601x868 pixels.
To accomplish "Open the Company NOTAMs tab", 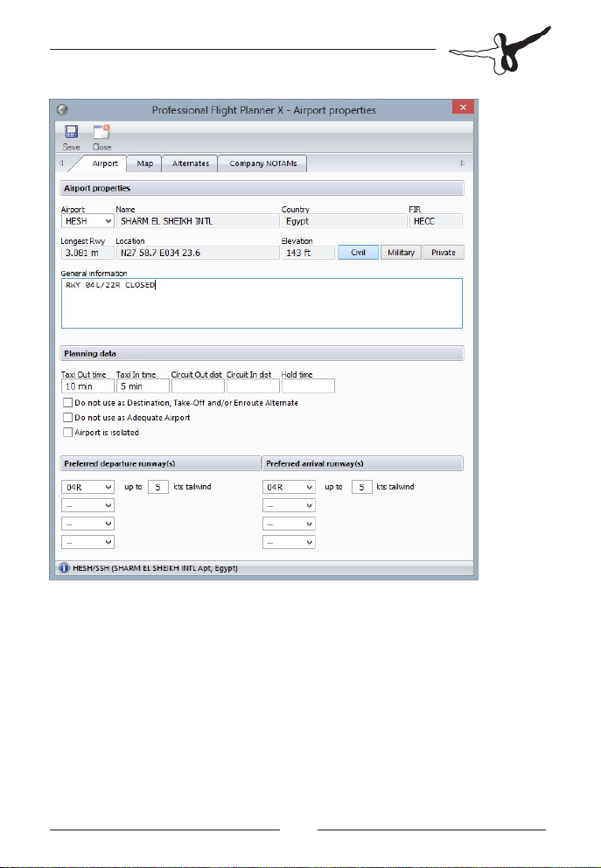I will pyautogui.click(x=262, y=163).
